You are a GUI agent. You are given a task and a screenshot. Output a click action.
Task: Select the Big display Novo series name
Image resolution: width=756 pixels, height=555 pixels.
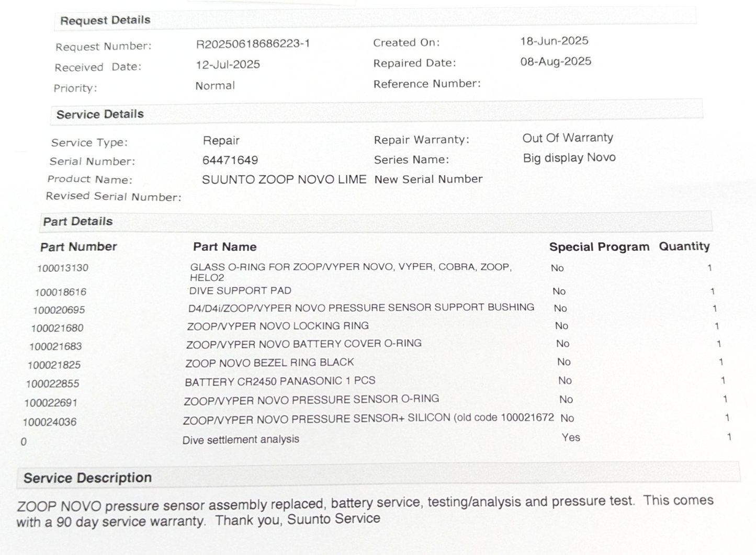[x=569, y=158]
